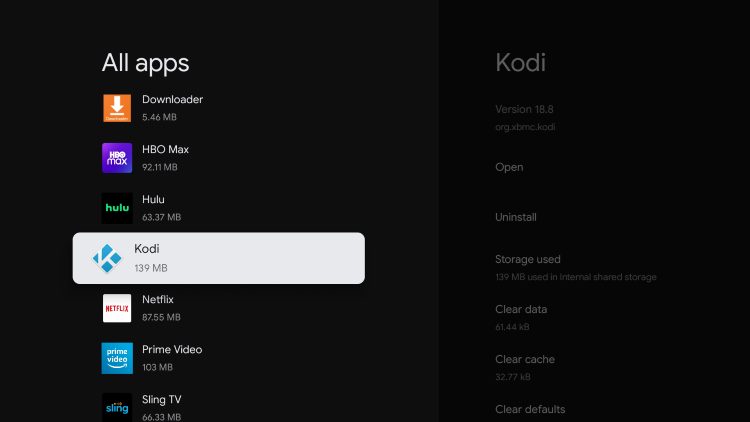The image size is (750, 422).
Task: Click the highlighted Kodi 139 MB row
Action: (x=219, y=258)
